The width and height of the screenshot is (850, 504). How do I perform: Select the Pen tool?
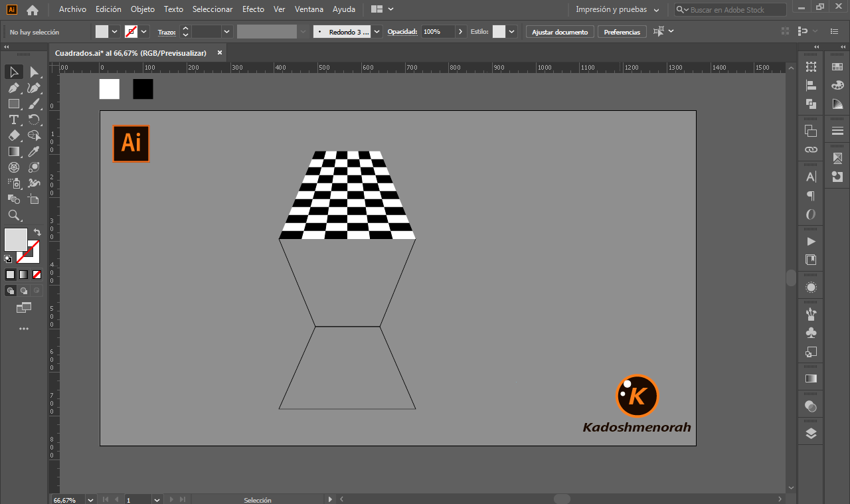click(x=13, y=88)
